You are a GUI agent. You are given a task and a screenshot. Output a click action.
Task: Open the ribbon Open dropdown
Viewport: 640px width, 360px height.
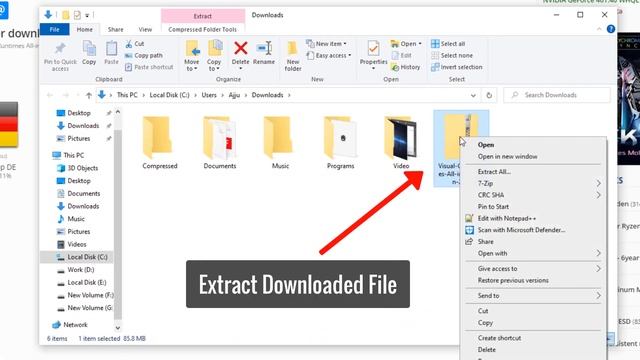click(406, 44)
